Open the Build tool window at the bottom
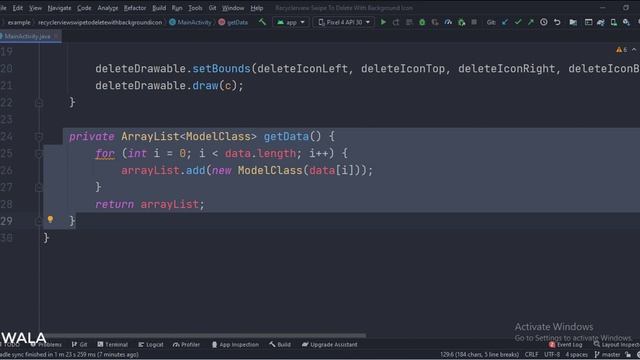 click(x=280, y=344)
